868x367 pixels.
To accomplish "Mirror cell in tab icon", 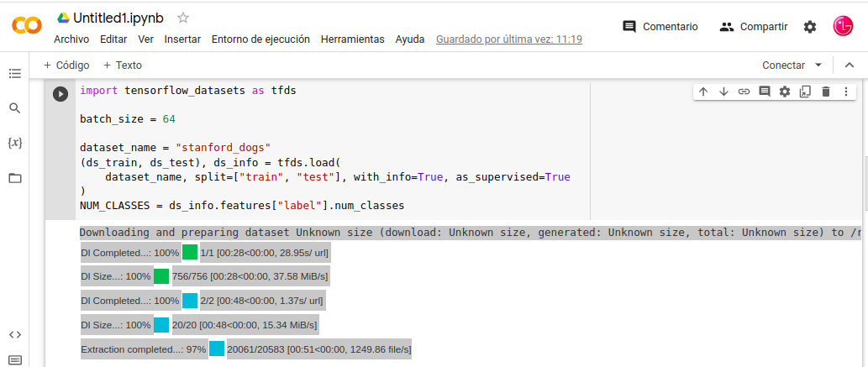I will point(805,92).
